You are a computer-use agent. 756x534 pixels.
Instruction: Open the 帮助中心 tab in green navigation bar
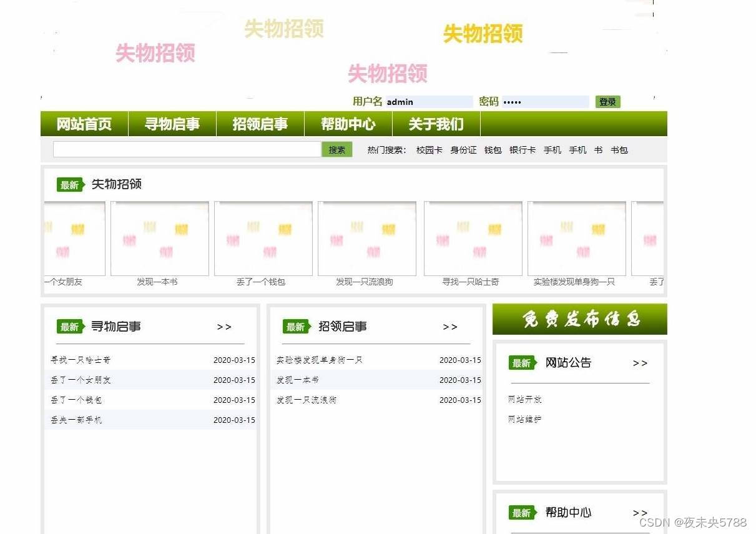tap(348, 124)
